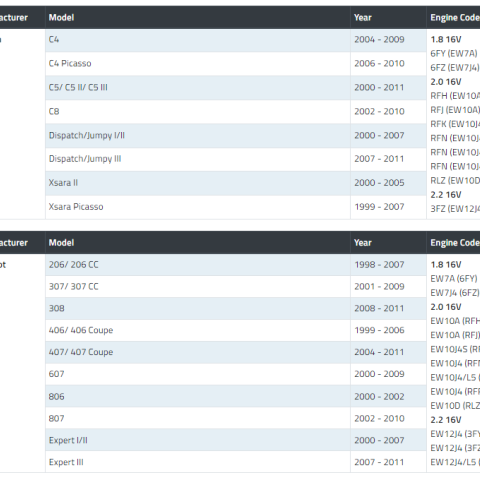Click the 807 year 2002 - 2010
480x480 pixels.
tap(388, 418)
